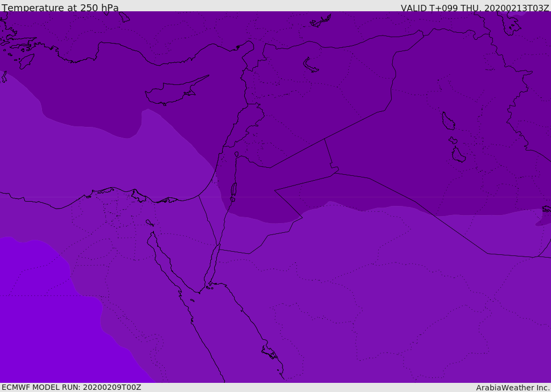Click the Farasan islands near Red Sea's eastern coast
This screenshot has height=392, width=551.
270,352
